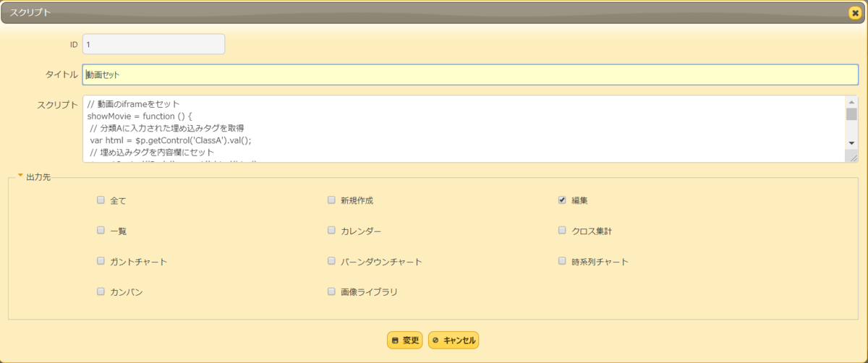Click the script area scroll-down arrow
868x363 pixels.
[x=851, y=144]
